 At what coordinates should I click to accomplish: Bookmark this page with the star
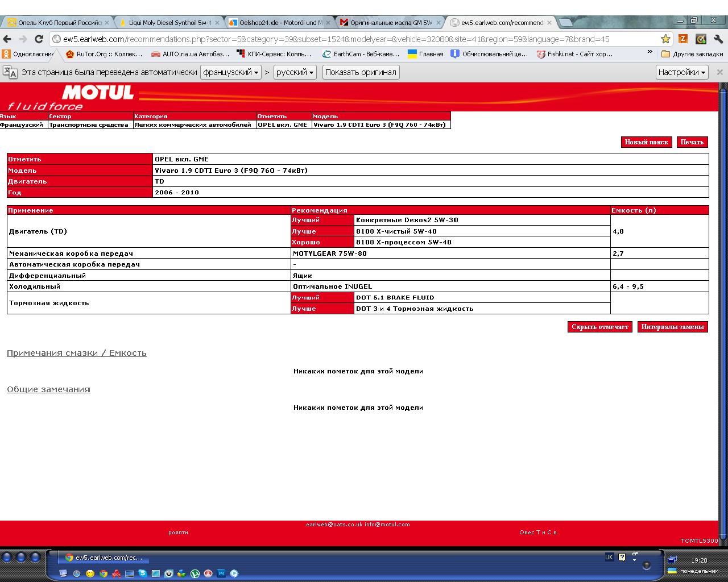[665, 39]
